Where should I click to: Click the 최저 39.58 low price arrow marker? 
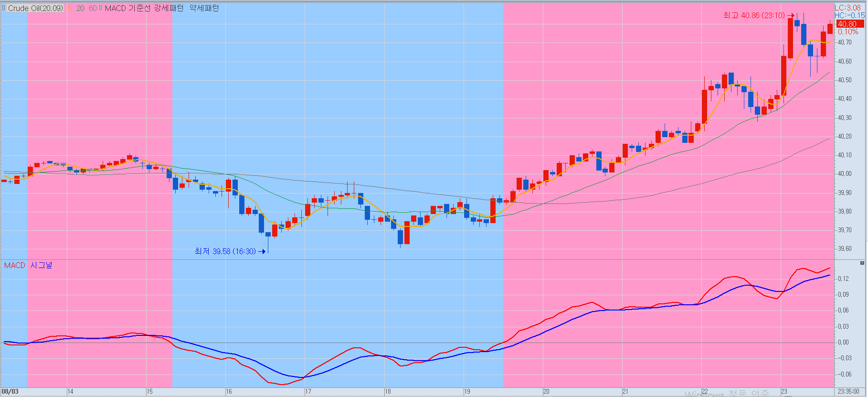tap(262, 251)
